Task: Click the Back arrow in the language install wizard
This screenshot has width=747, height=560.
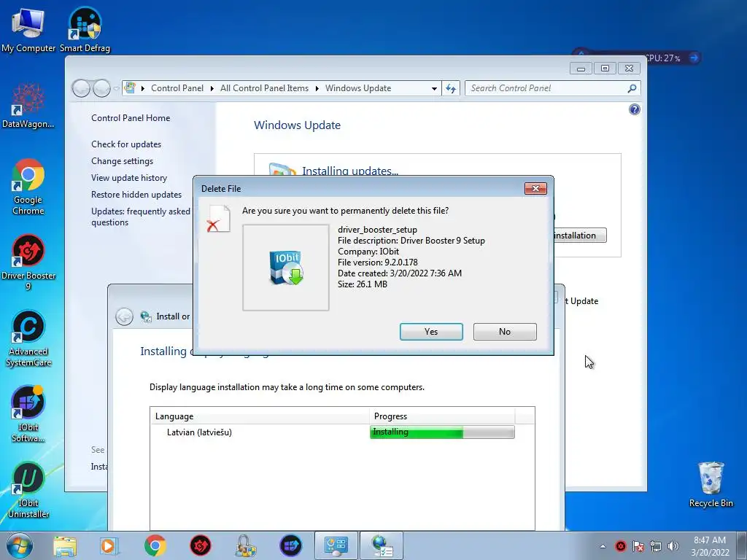Action: [x=124, y=316]
